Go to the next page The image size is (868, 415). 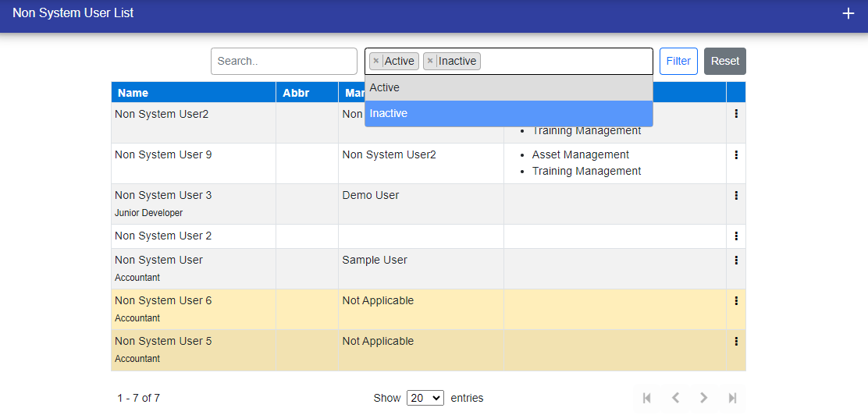pos(704,398)
